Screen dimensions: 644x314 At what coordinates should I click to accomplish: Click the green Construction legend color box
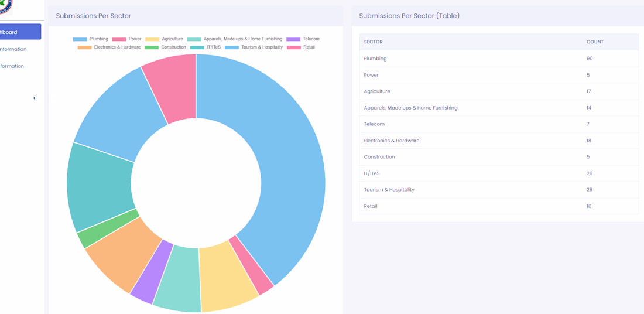click(151, 47)
